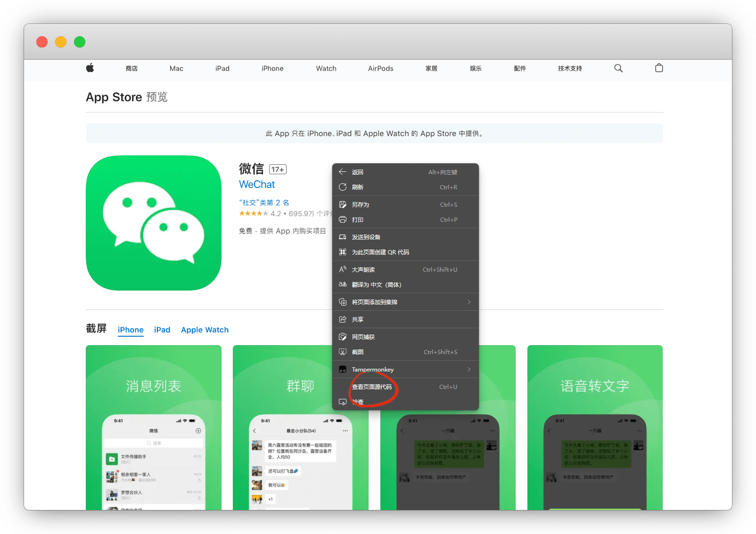Open the 社交 category ranking link
Screen dimensions: 756x534
[x=264, y=202]
